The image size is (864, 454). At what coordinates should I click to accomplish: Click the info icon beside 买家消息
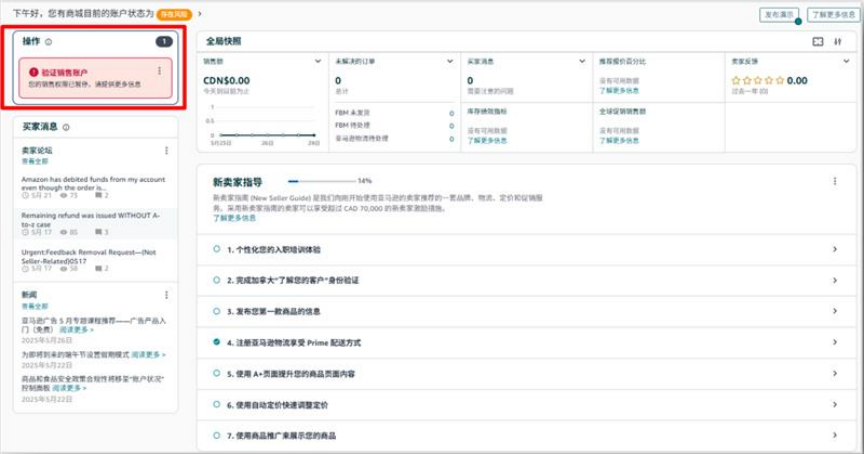(x=66, y=127)
